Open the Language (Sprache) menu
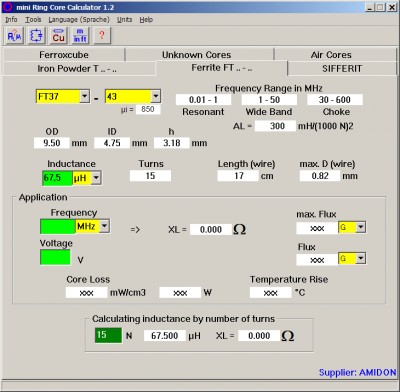400x392 pixels. coord(79,20)
